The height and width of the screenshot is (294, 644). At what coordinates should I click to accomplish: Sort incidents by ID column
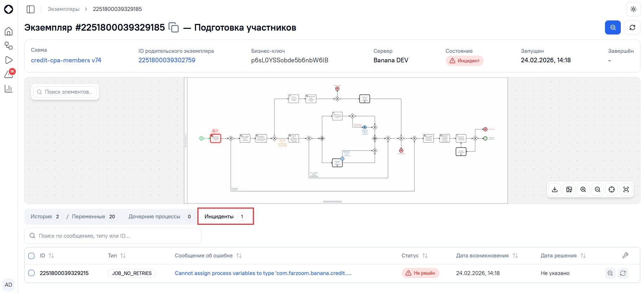[x=51, y=256]
